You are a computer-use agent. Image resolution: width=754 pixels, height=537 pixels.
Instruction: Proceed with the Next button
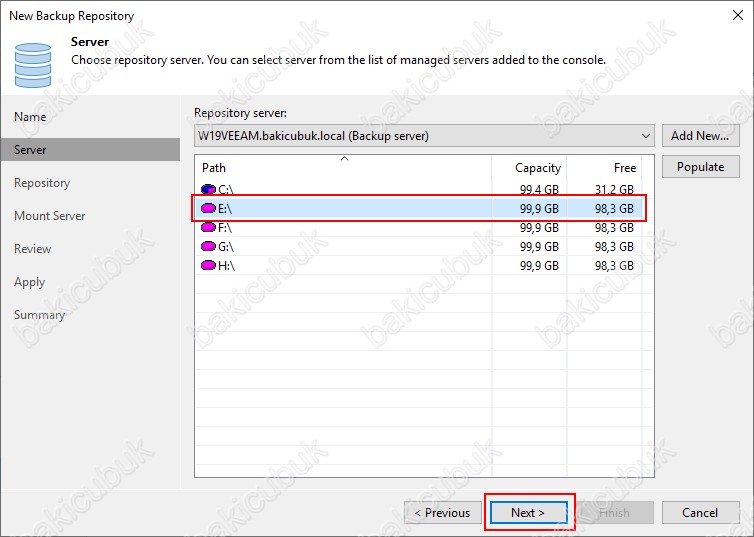tap(528, 513)
